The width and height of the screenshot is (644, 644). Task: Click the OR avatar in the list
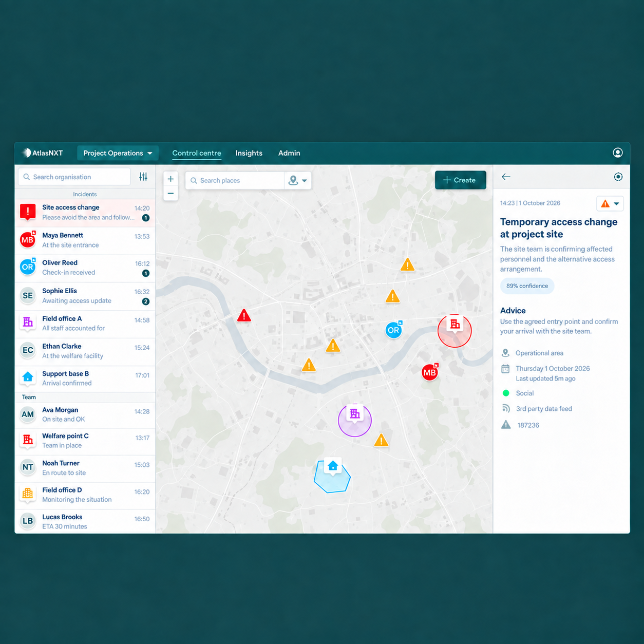tap(28, 267)
